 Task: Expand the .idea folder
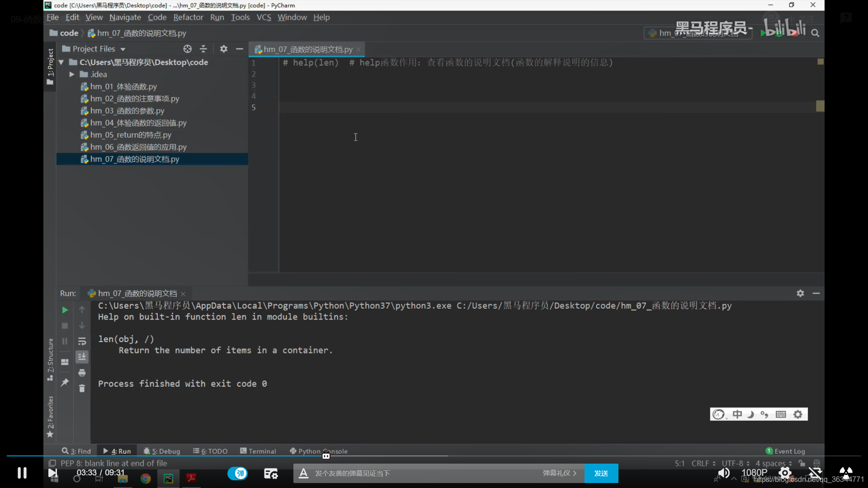click(x=72, y=74)
